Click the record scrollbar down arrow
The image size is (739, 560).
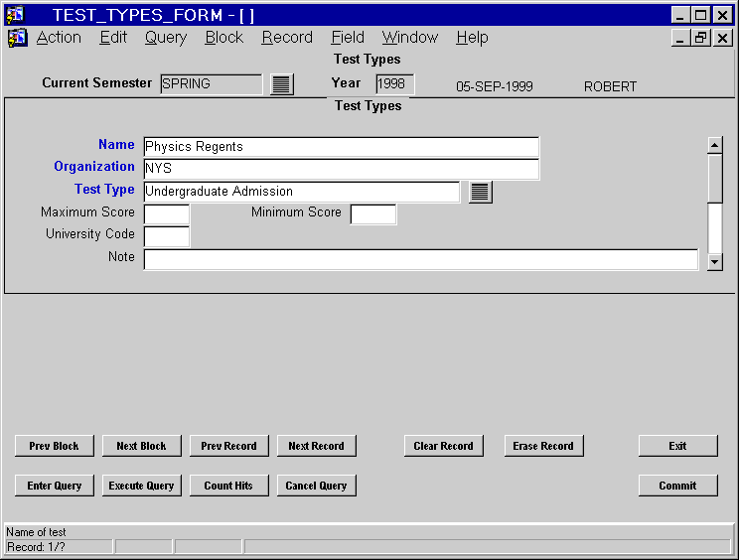click(x=715, y=262)
